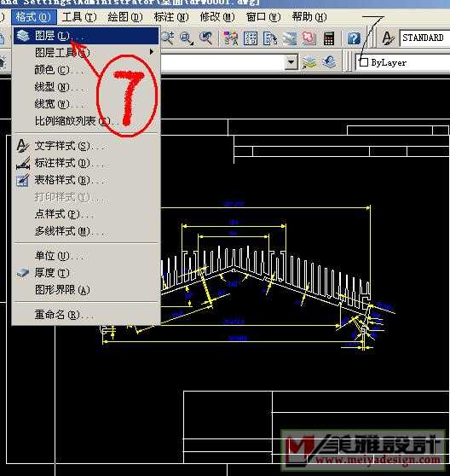Click the layer previous icon
Image resolution: width=450 pixels, height=476 pixels.
(330, 62)
